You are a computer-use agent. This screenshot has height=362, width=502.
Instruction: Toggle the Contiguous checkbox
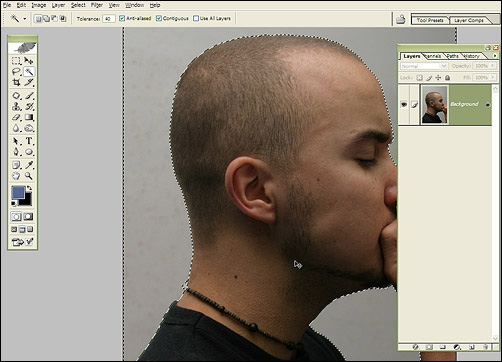click(159, 18)
